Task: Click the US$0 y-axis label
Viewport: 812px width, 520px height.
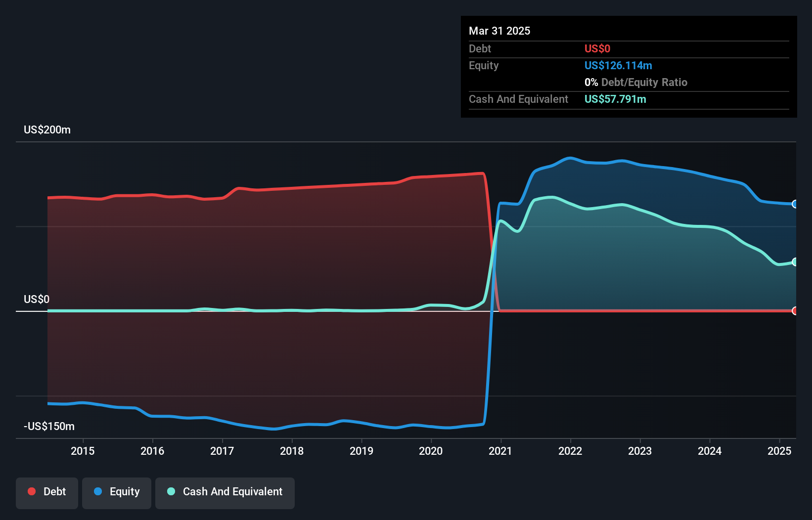Action: pyautogui.click(x=37, y=300)
